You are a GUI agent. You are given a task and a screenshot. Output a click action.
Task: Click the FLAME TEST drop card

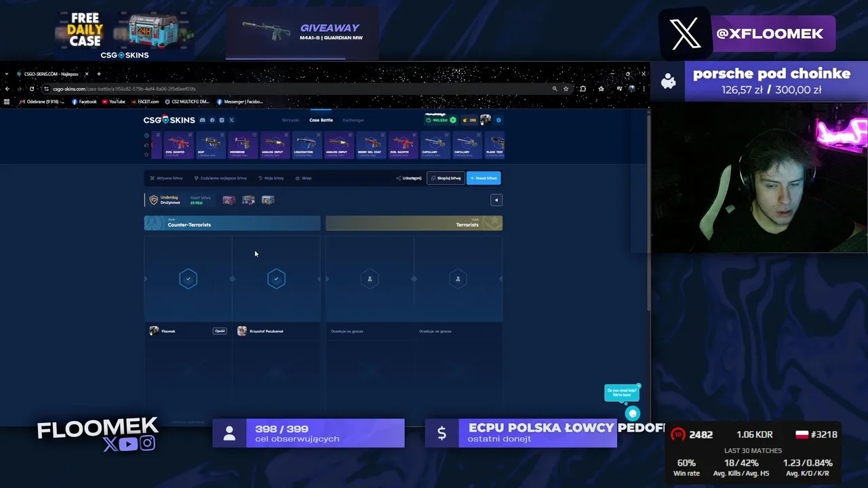(x=495, y=145)
